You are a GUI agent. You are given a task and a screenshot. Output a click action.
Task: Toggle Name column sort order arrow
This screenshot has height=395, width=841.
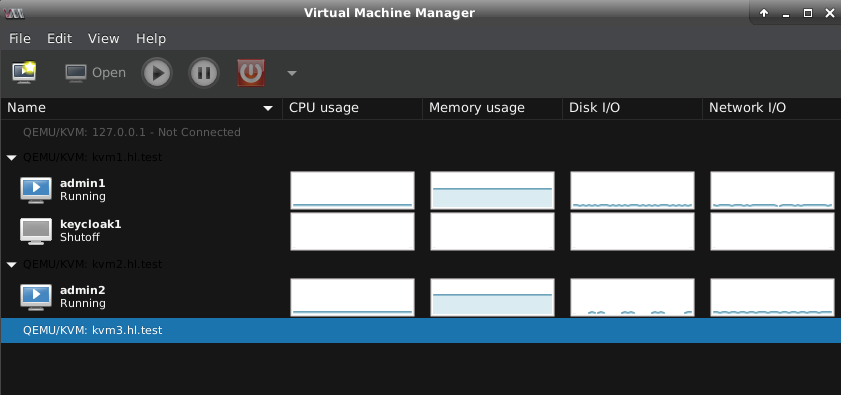click(268, 108)
